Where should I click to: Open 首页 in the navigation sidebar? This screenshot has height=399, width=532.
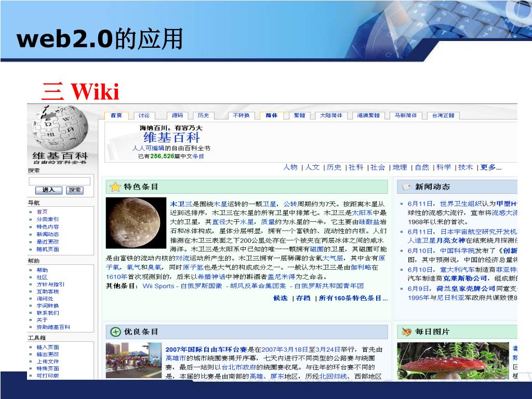pyautogui.click(x=42, y=212)
